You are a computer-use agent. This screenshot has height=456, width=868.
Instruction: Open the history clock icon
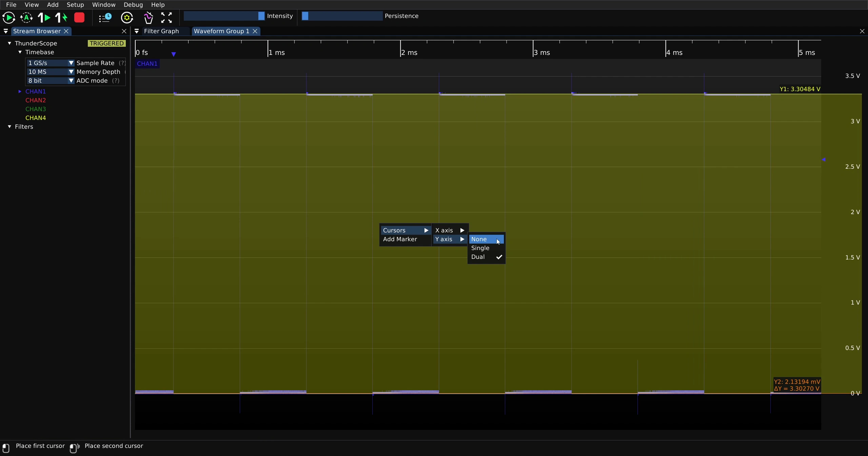click(105, 18)
